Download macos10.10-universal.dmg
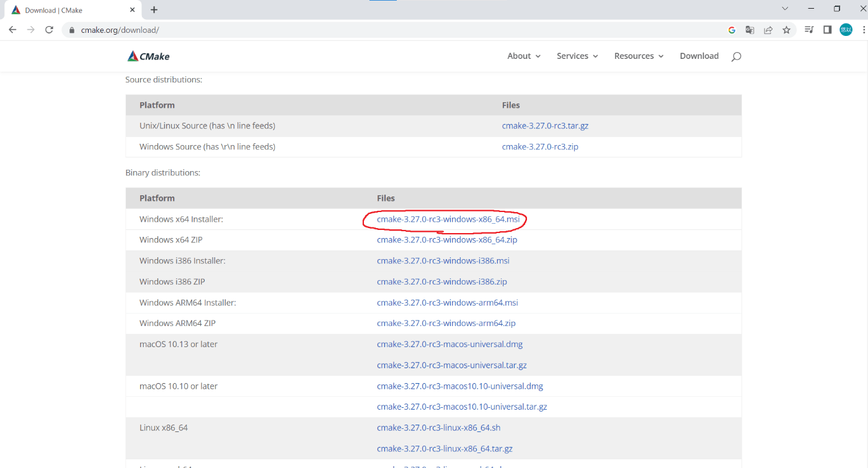 point(460,386)
